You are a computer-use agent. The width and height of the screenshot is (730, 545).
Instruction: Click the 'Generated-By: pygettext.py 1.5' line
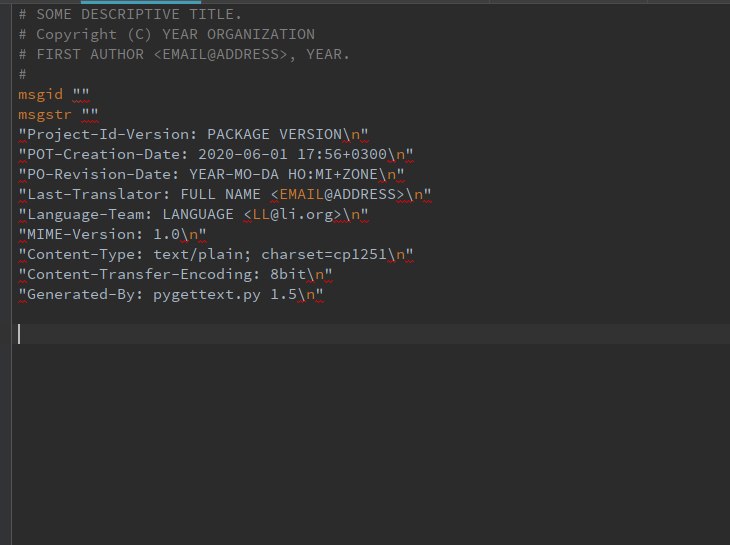click(x=171, y=295)
